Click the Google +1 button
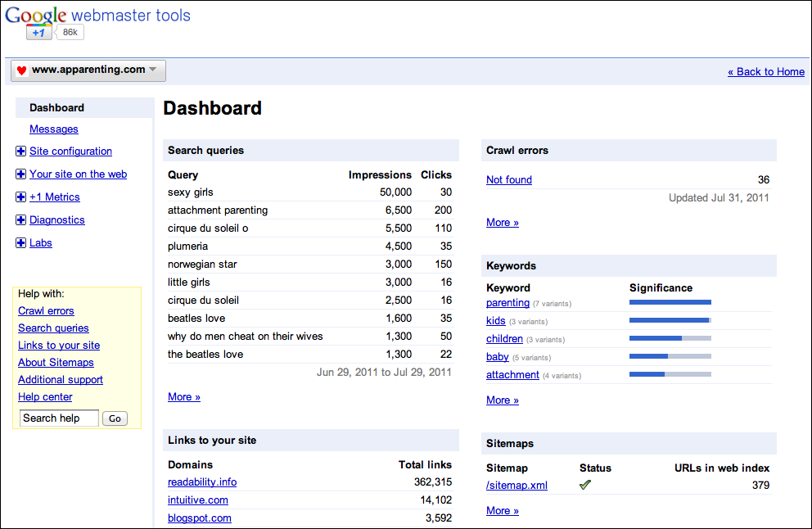Screen dimensions: 812x529 pyautogui.click(x=38, y=33)
